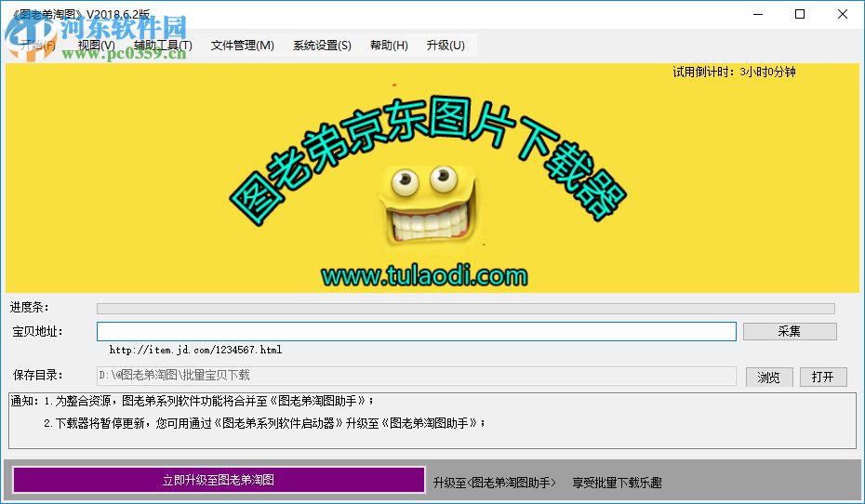Focus the 宝贝地址 URL input field

tap(417, 331)
